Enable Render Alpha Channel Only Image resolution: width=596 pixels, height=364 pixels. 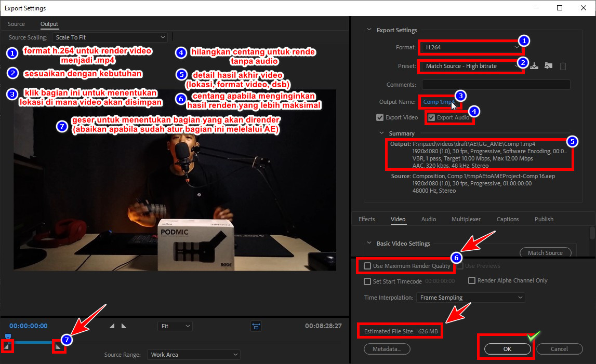click(472, 280)
